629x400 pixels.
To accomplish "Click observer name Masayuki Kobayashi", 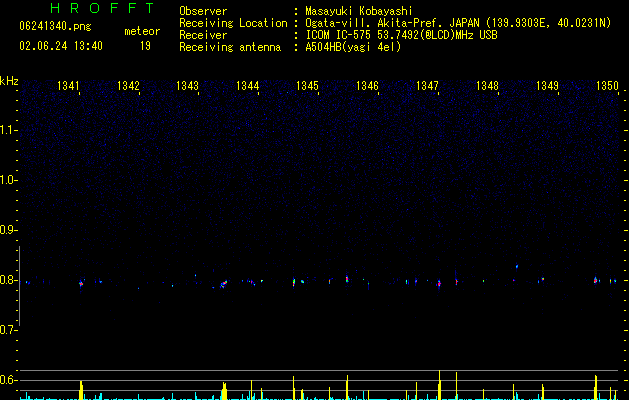I will coord(359,11).
